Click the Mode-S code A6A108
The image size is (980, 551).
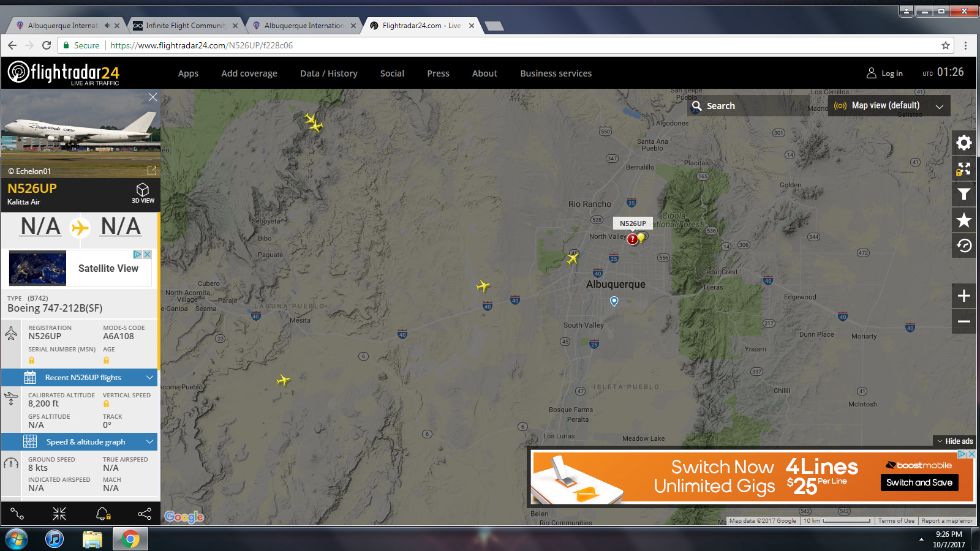pyautogui.click(x=118, y=336)
